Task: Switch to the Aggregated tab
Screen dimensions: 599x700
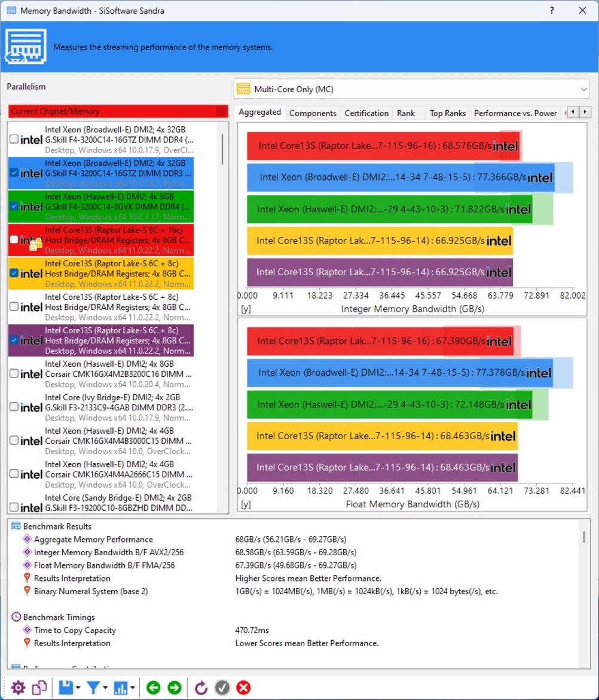Action: pos(259,112)
